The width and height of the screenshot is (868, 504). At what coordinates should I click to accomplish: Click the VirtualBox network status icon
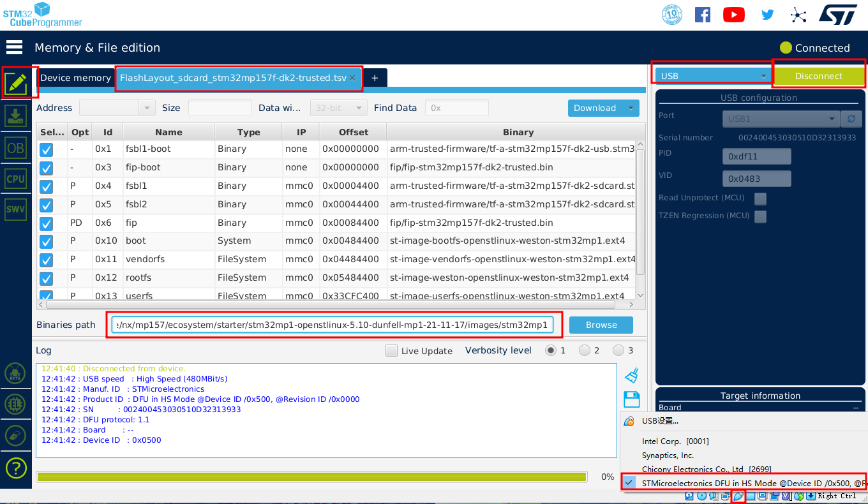(726, 496)
